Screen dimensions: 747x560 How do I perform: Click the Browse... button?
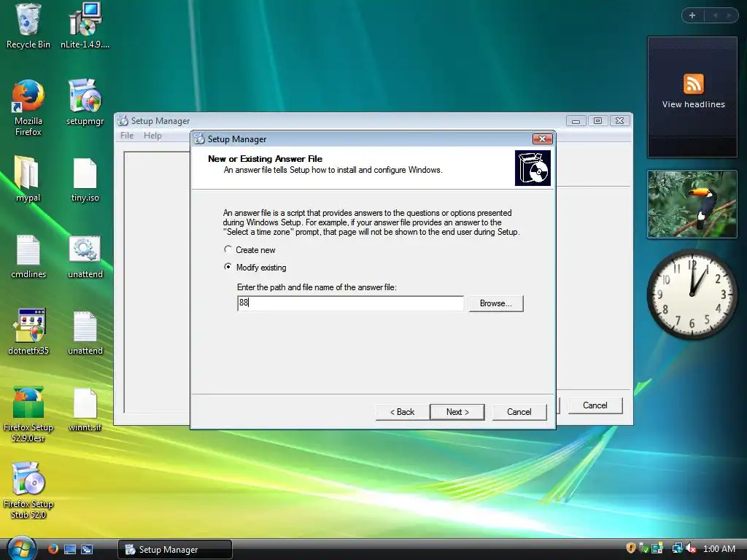[x=496, y=303]
